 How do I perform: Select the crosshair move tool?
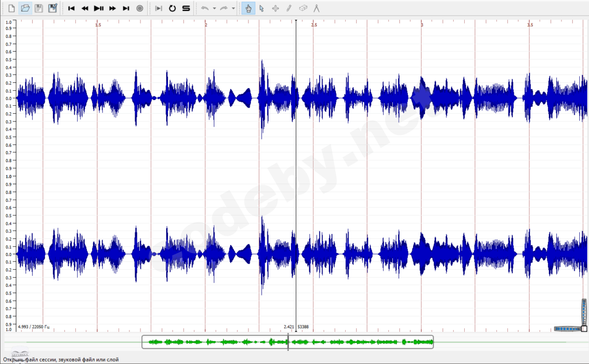(275, 8)
